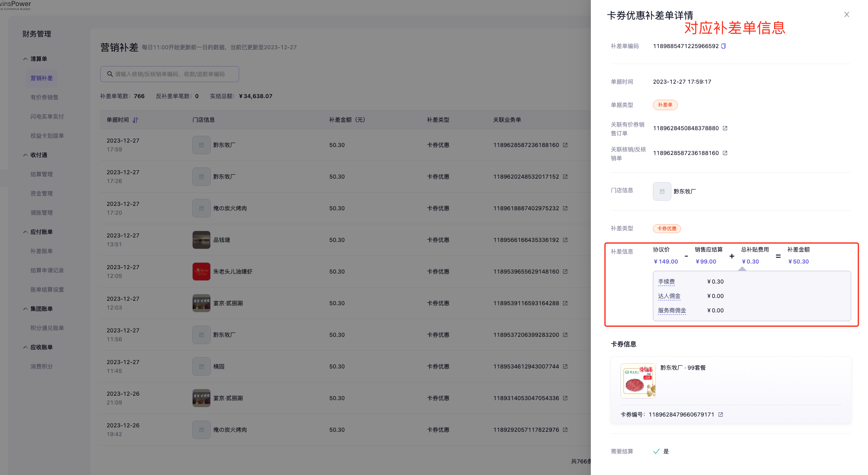Click the 单据时间 sort icon
The width and height of the screenshot is (868, 475).
click(x=135, y=120)
